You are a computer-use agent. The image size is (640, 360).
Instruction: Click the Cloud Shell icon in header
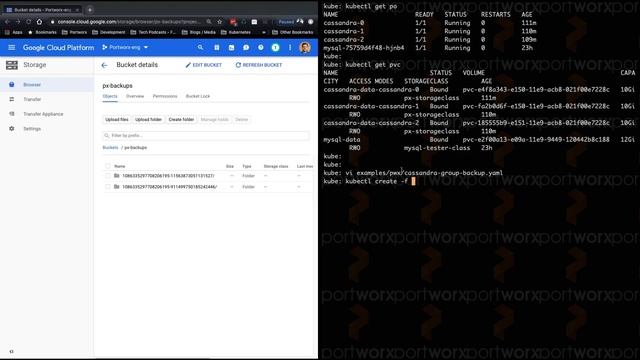coord(231,47)
